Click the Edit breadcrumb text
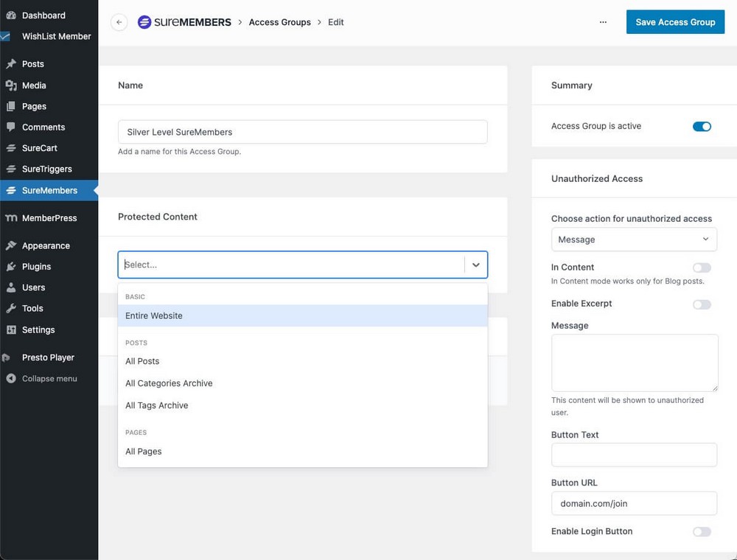Viewport: 737px width, 560px height. pyautogui.click(x=335, y=22)
